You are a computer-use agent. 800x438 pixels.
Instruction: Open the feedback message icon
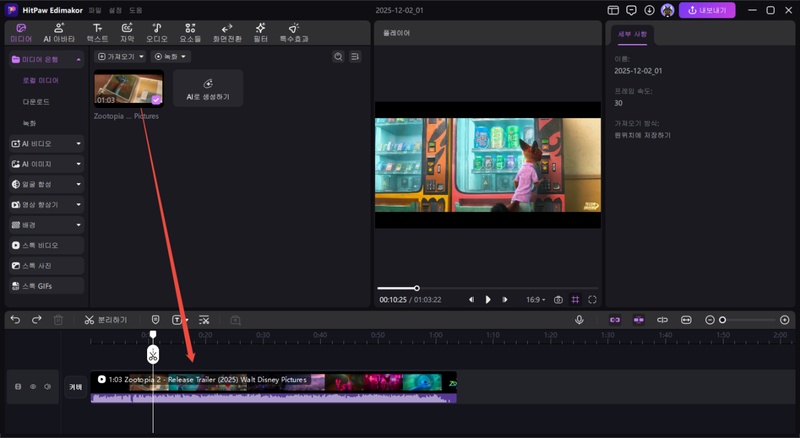tap(631, 10)
